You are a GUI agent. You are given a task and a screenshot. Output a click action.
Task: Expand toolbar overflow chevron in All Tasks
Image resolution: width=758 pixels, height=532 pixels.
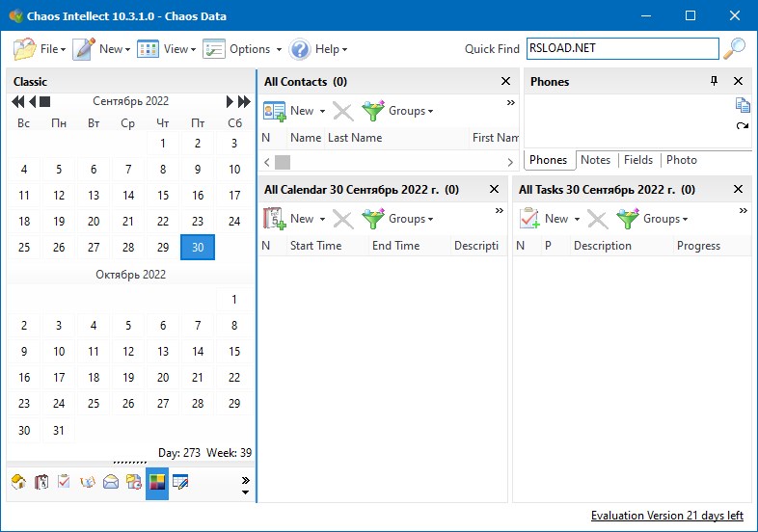pos(743,211)
